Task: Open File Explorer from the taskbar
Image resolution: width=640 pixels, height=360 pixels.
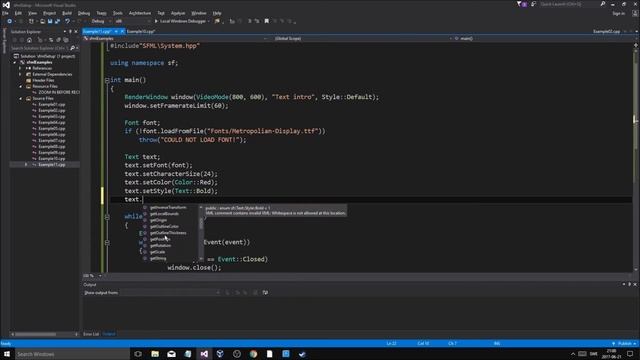Action: pos(155,354)
